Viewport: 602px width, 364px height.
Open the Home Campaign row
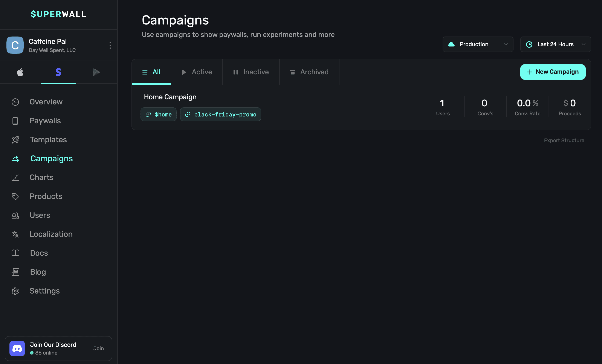click(170, 97)
